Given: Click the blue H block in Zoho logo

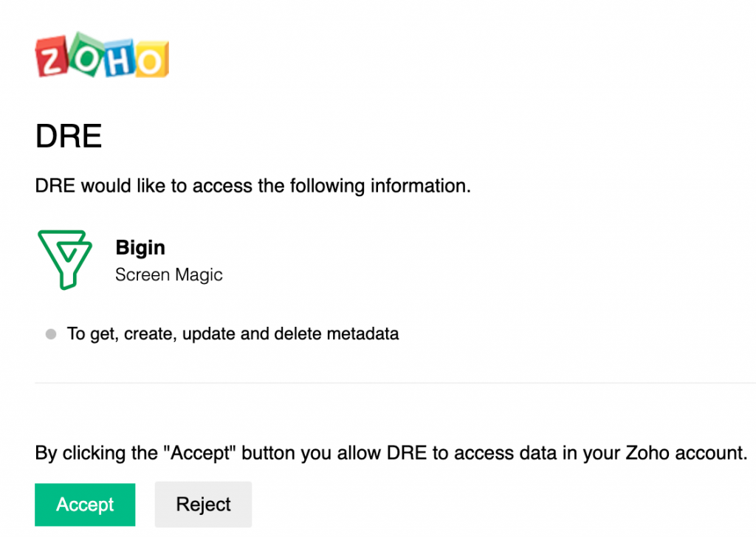Looking at the screenshot, I should click(x=119, y=59).
